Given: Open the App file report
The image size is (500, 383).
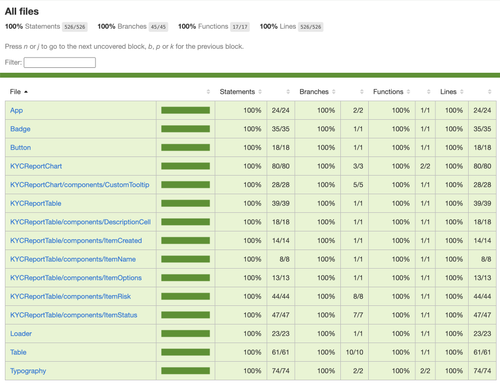Looking at the screenshot, I should pyautogui.click(x=16, y=110).
